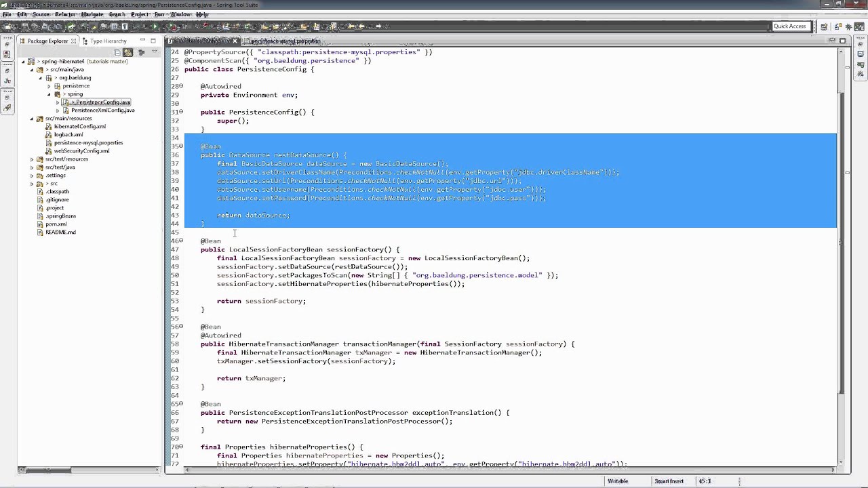Switch to the Type Hierarchy tab

tap(104, 41)
